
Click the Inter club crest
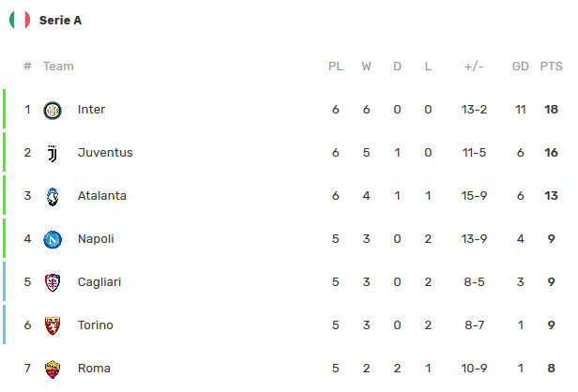53,110
